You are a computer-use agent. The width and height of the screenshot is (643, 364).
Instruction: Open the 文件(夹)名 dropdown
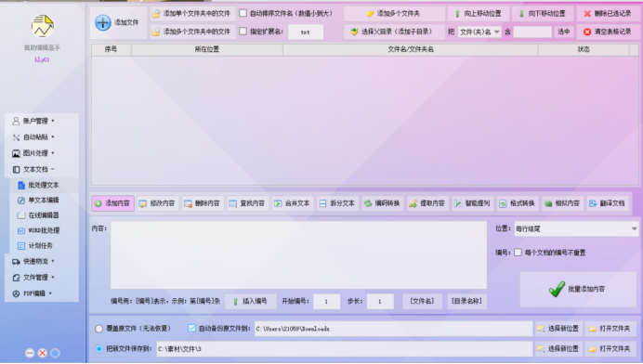pyautogui.click(x=479, y=32)
